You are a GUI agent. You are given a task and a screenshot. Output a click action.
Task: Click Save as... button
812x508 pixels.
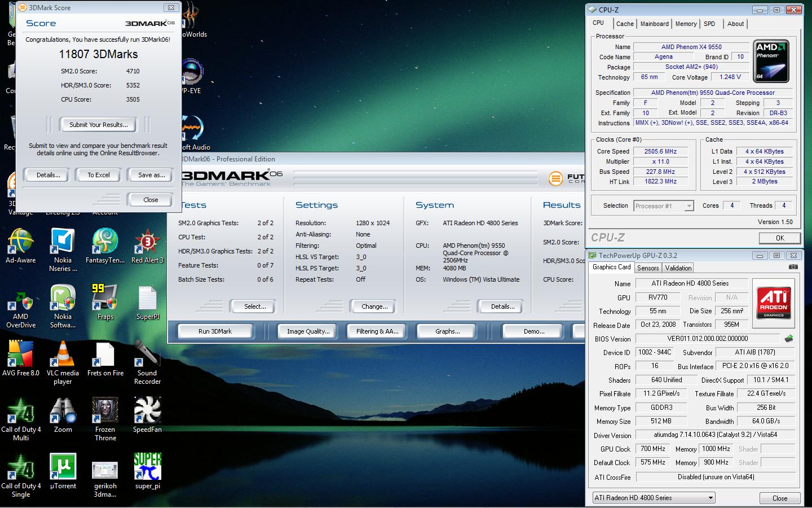pyautogui.click(x=151, y=175)
